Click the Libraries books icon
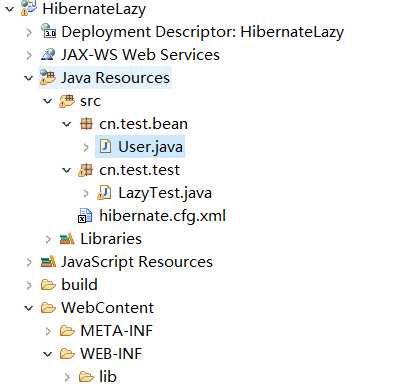This screenshot has height=388, width=411. click(67, 239)
